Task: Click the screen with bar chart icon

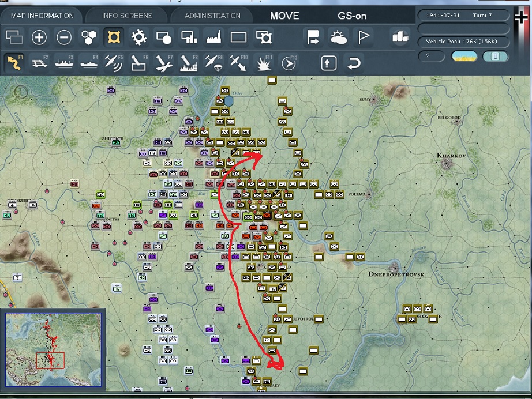Action: click(189, 37)
